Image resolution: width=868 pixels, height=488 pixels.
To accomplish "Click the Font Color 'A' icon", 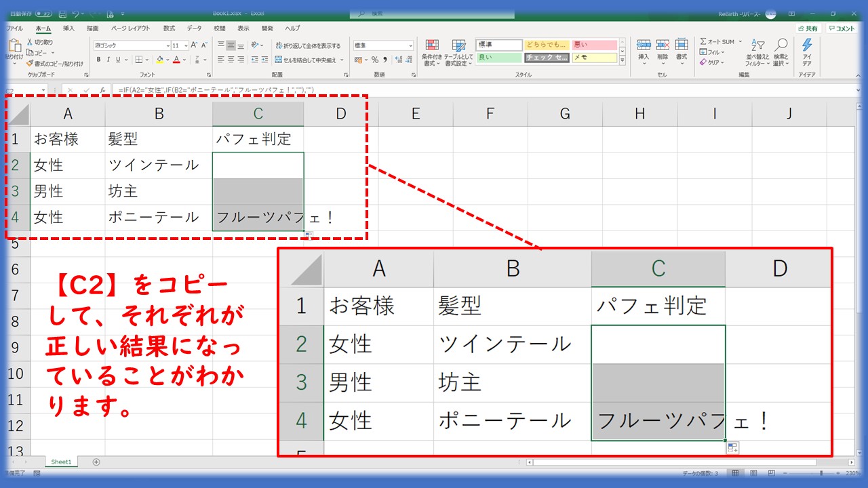I will click(x=177, y=60).
